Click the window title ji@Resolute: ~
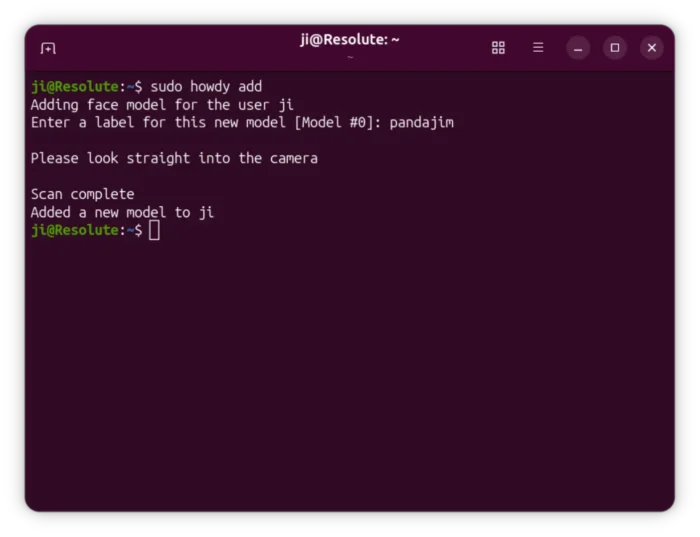 point(350,40)
